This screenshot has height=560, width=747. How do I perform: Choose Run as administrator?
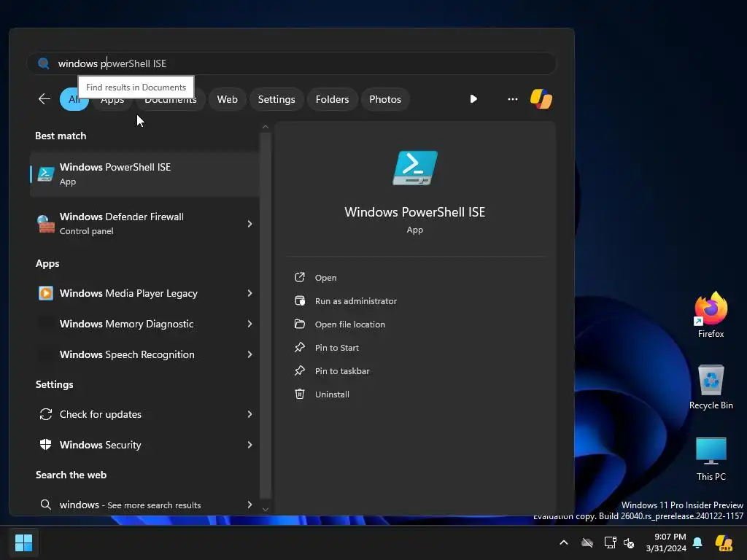[x=356, y=301]
